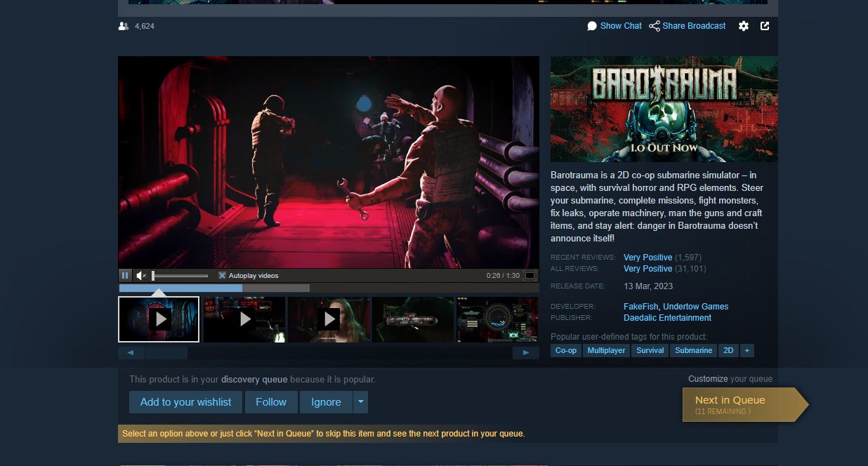Pause the trailer playback
The height and width of the screenshot is (466, 868).
[125, 274]
